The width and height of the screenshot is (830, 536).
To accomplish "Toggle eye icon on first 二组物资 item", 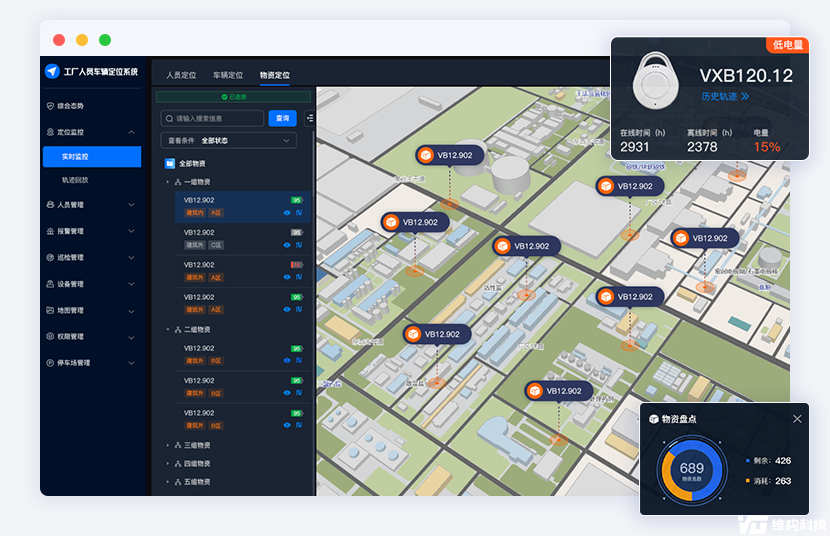I will click(x=287, y=361).
